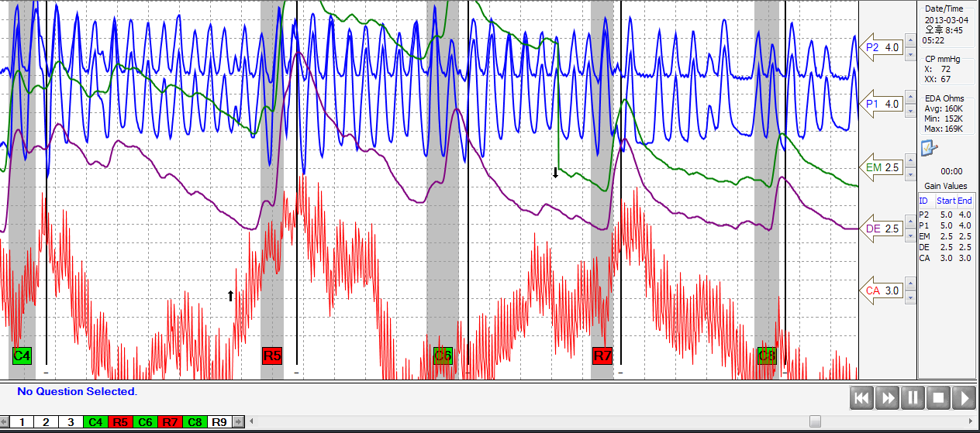Viewport: 980px width, 433px height.
Task: Increase EM gain with the up arrow
Action: (910, 161)
